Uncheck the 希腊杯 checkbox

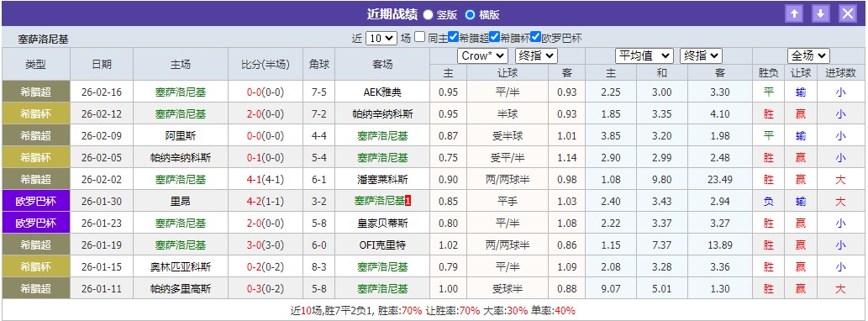point(495,38)
